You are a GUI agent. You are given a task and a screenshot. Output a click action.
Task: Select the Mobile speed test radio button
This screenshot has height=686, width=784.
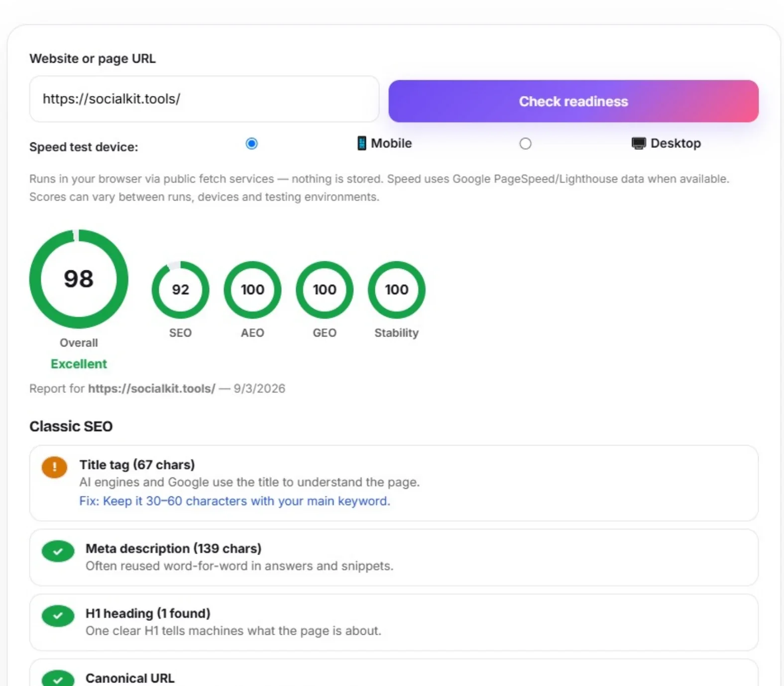(x=252, y=144)
